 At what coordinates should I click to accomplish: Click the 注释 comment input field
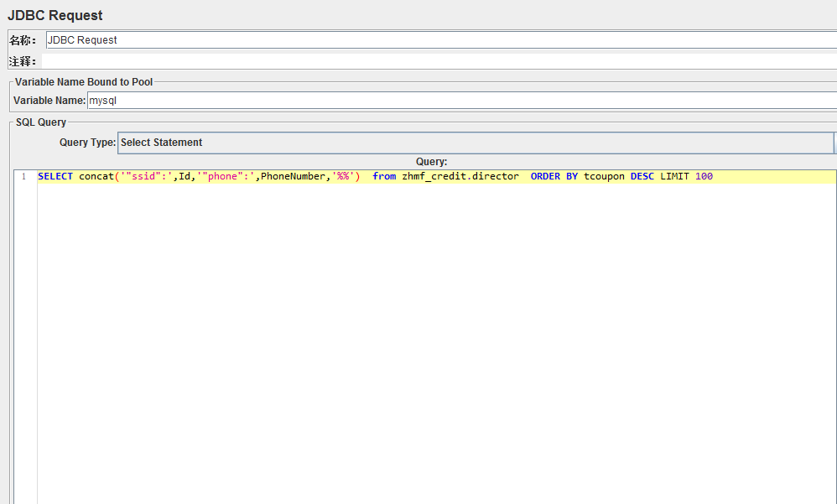point(439,61)
